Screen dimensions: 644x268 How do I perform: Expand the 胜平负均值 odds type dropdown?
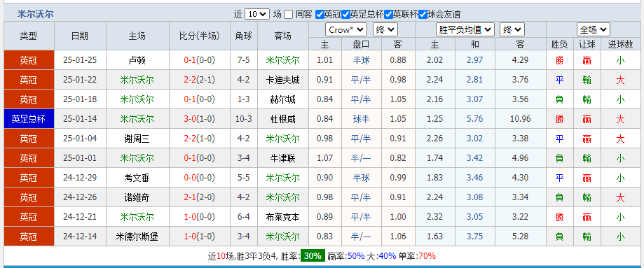465,29
